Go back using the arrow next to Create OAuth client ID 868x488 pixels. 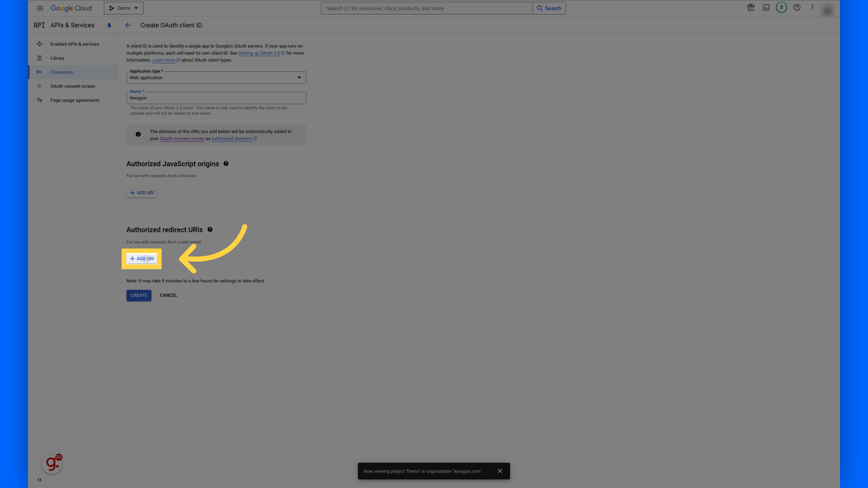point(128,25)
